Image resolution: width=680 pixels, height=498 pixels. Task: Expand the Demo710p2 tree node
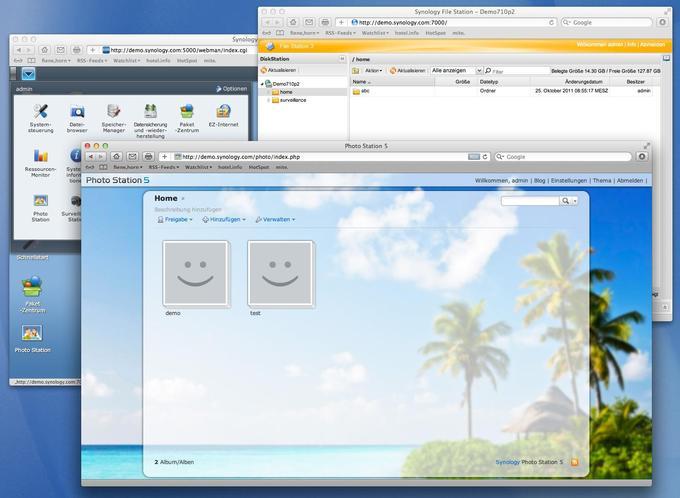(263, 84)
